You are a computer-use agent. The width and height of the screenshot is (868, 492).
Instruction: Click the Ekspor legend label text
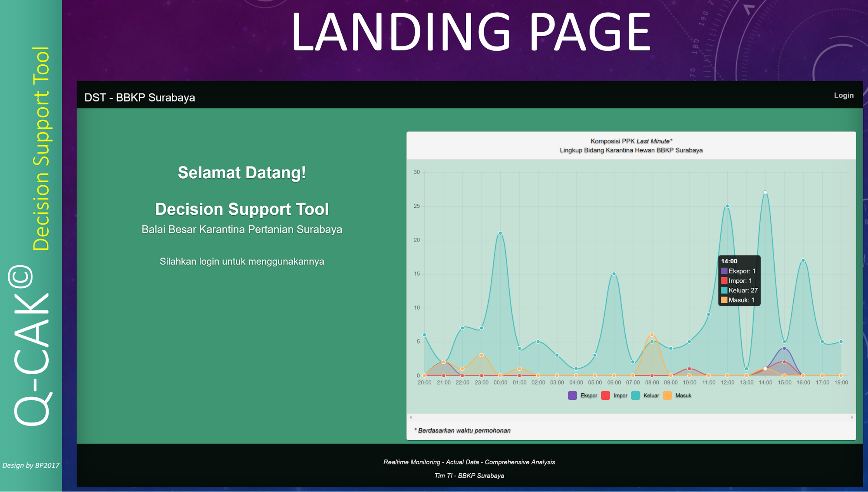588,396
